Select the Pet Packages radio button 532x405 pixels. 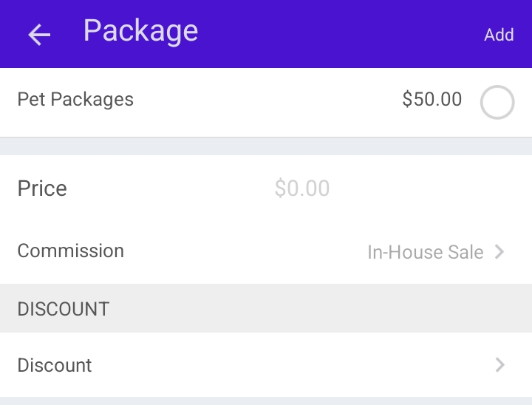coord(497,103)
